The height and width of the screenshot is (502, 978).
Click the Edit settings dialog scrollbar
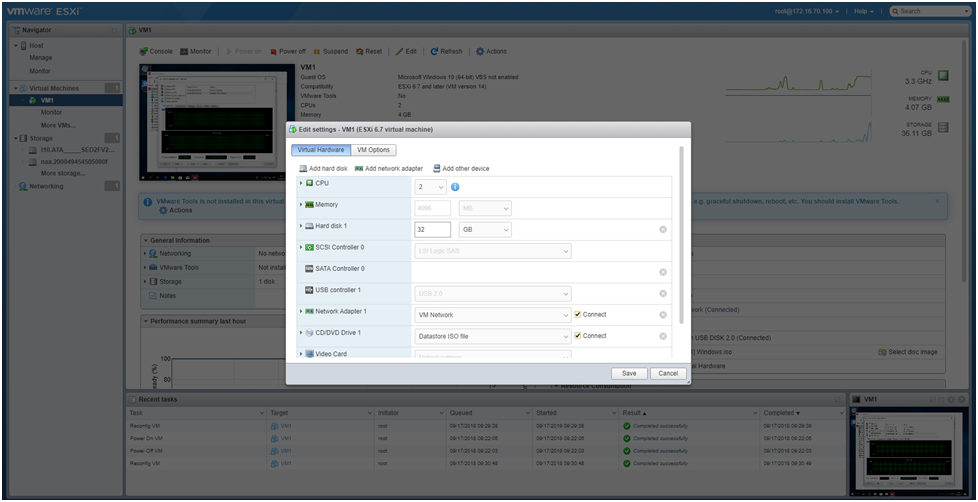point(681,235)
